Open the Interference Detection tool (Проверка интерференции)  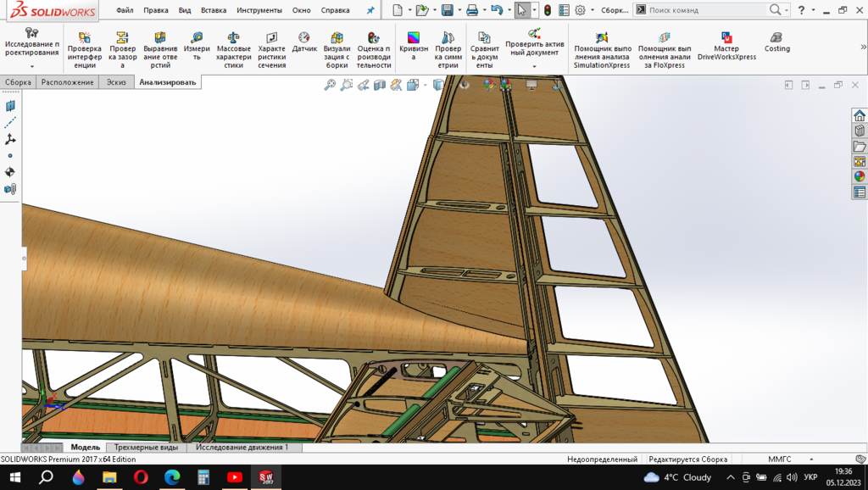(85, 50)
